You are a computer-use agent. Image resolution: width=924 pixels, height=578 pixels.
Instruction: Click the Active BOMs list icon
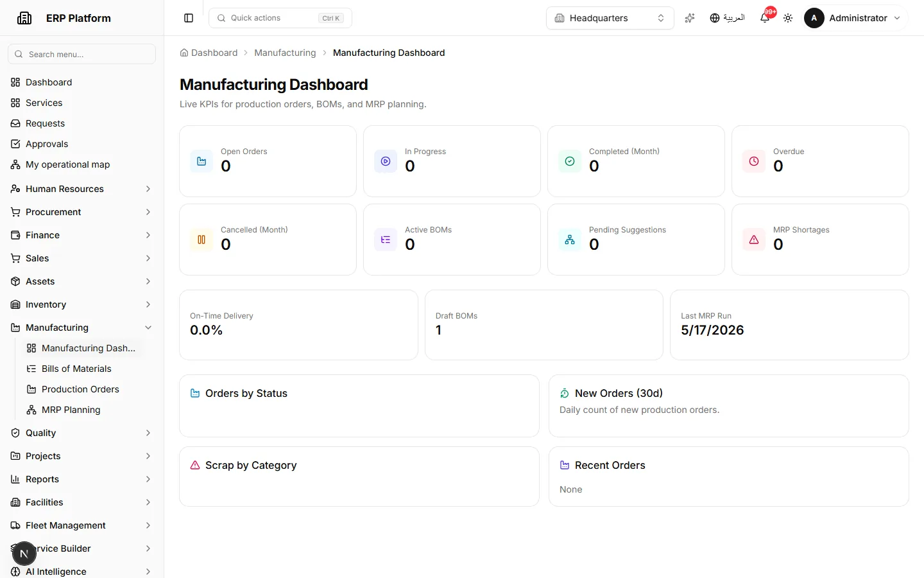tap(386, 240)
